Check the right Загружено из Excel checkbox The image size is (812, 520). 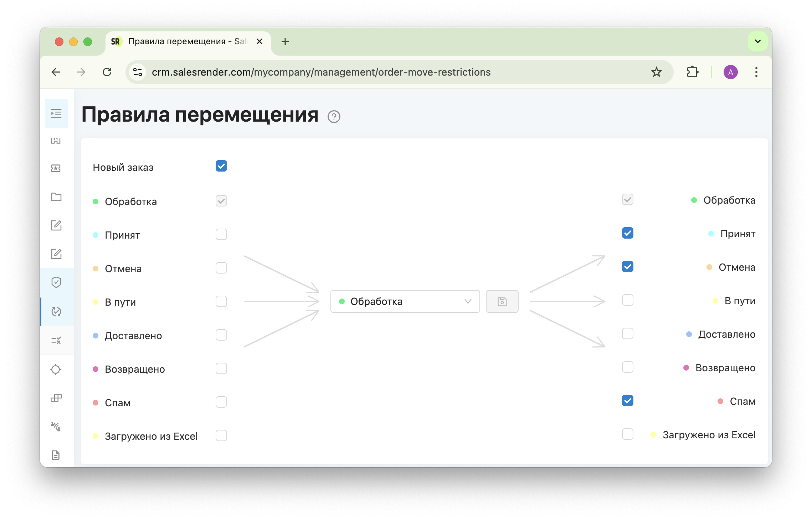pos(628,434)
